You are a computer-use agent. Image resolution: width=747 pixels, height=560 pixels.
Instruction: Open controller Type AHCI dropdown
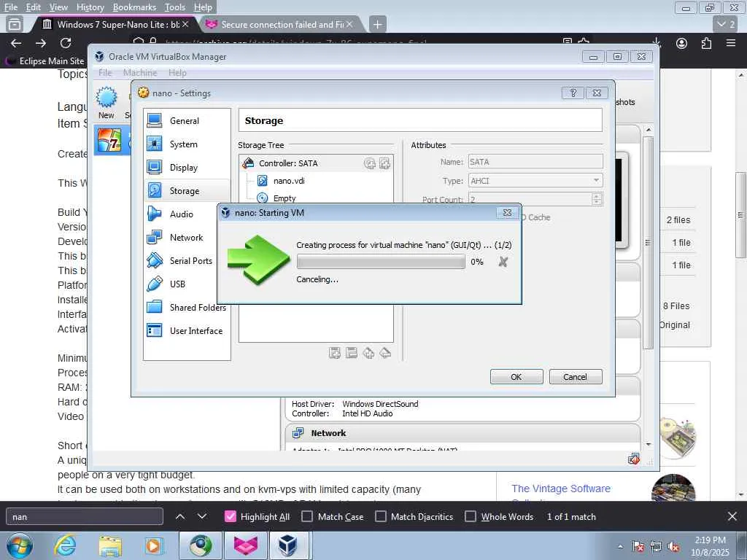click(x=535, y=181)
